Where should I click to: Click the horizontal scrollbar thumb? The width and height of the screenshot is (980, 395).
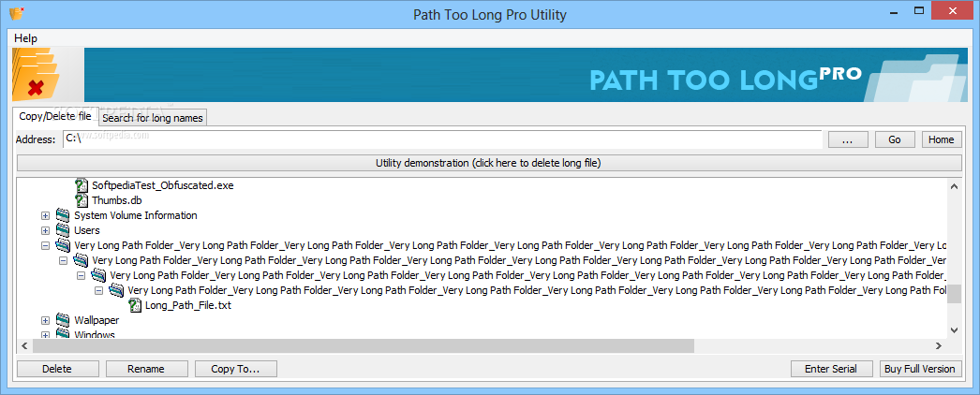coord(364,345)
